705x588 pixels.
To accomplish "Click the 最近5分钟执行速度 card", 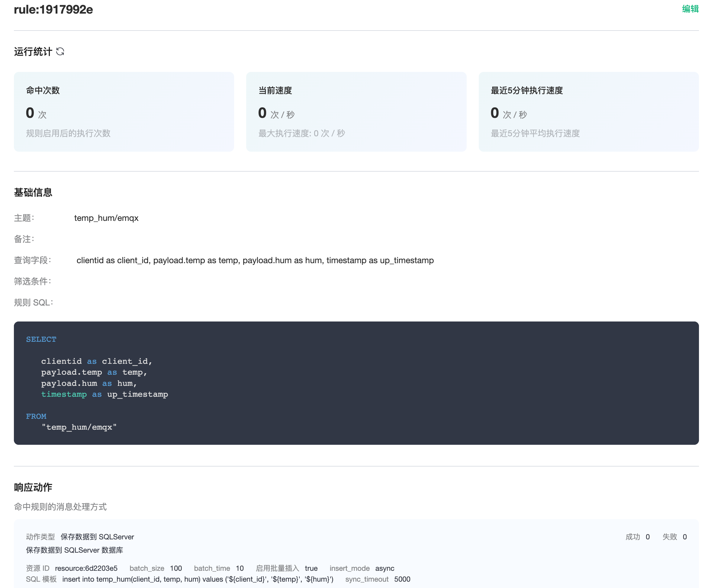I will (x=588, y=111).
